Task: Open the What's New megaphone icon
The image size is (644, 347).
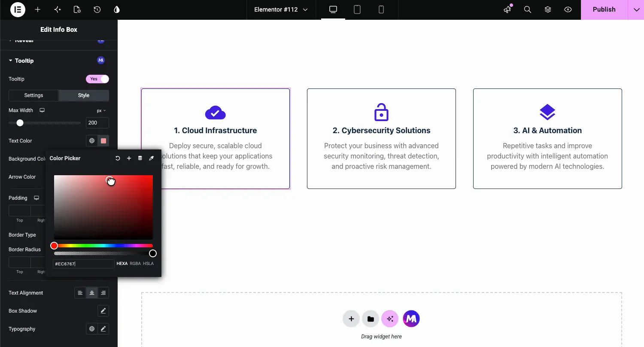Action: (x=508, y=9)
